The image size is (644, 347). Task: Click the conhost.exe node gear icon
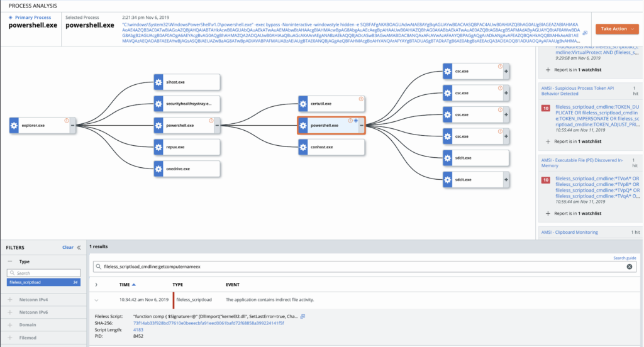coord(303,147)
